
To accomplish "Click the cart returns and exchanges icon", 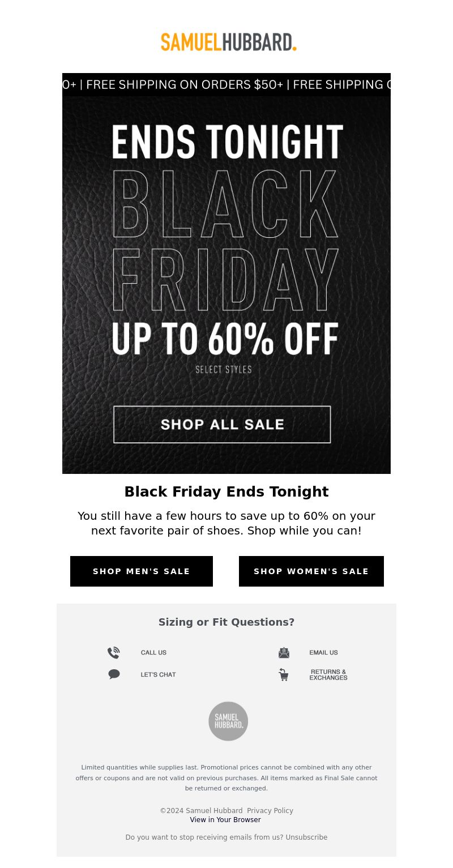I will (x=284, y=674).
